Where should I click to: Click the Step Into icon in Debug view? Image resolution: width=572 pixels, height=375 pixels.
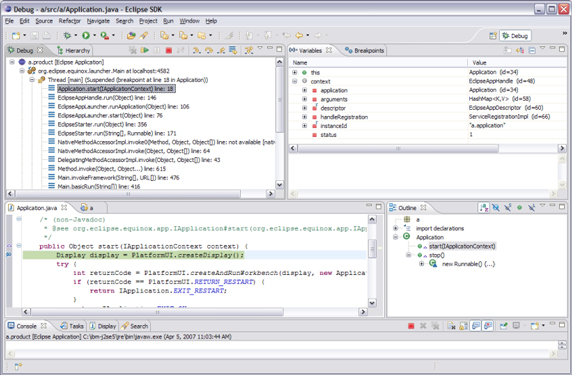pyautogui.click(x=197, y=50)
